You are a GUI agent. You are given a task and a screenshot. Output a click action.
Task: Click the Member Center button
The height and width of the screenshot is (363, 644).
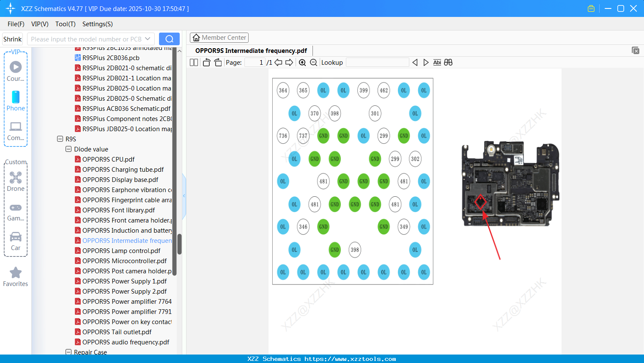pos(219,38)
